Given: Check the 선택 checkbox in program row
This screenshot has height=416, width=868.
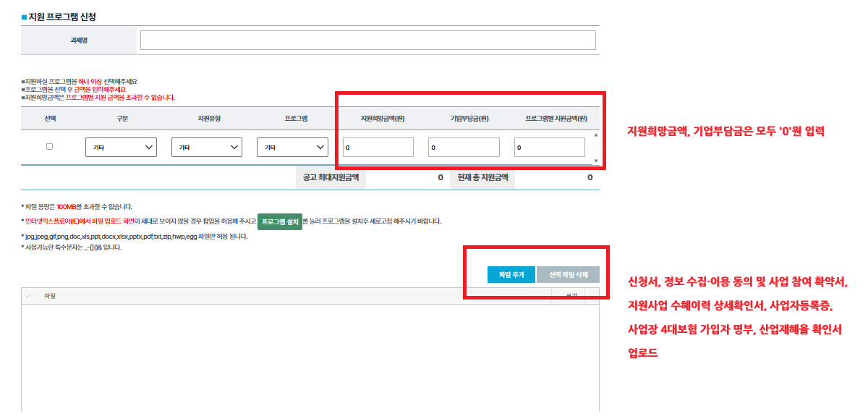Looking at the screenshot, I should (49, 147).
